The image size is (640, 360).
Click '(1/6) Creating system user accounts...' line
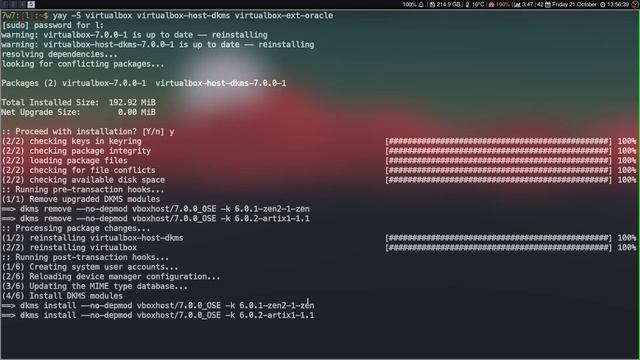click(90, 267)
